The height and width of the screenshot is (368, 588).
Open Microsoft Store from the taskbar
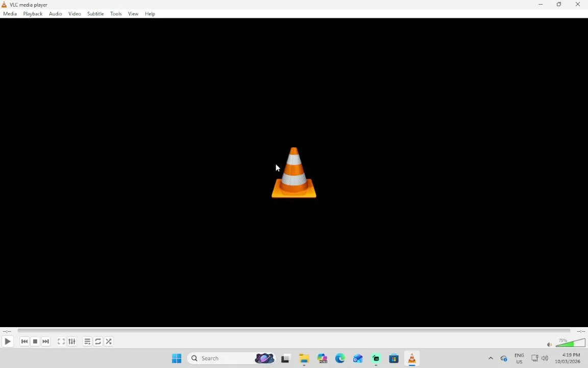click(394, 358)
